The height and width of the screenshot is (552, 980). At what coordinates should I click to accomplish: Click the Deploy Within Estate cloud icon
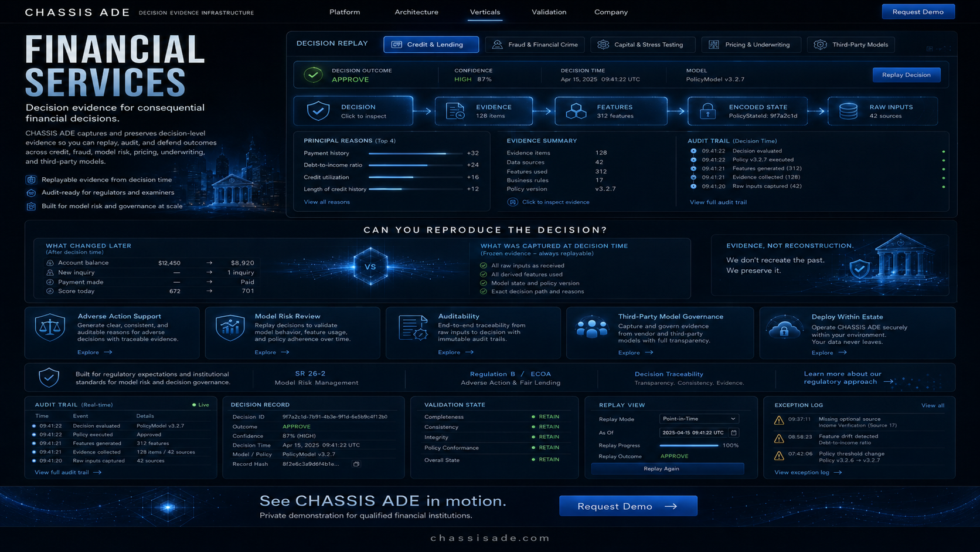click(784, 329)
